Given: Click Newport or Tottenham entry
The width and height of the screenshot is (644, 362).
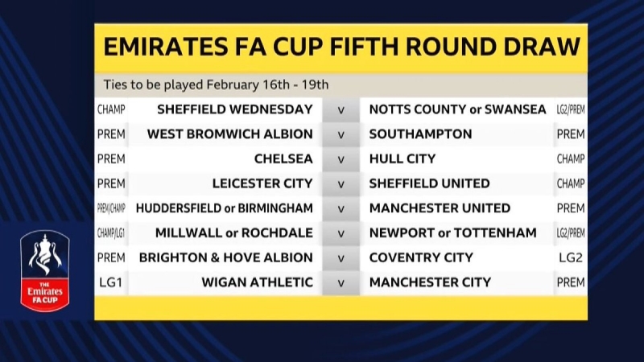Looking at the screenshot, I should [x=452, y=233].
